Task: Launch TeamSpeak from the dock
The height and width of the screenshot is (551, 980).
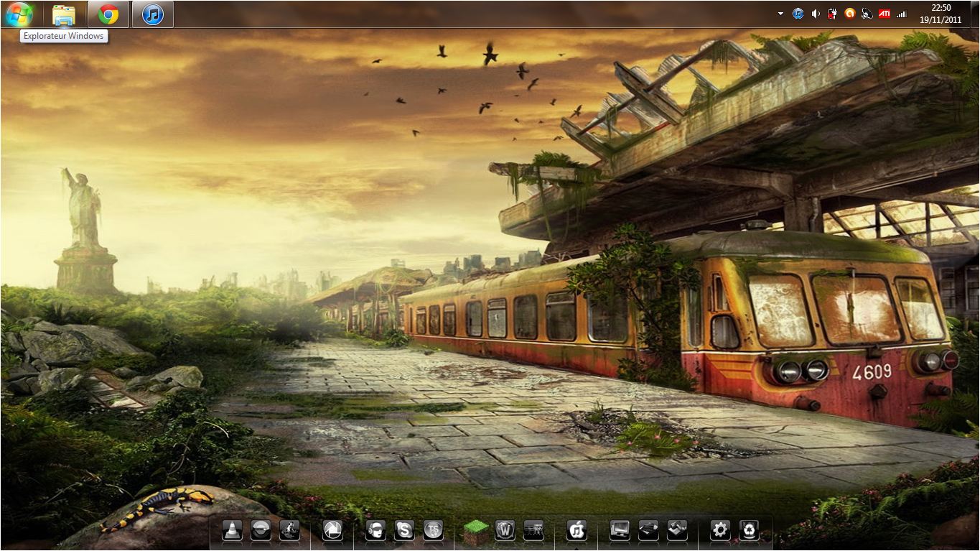Action: (x=433, y=530)
